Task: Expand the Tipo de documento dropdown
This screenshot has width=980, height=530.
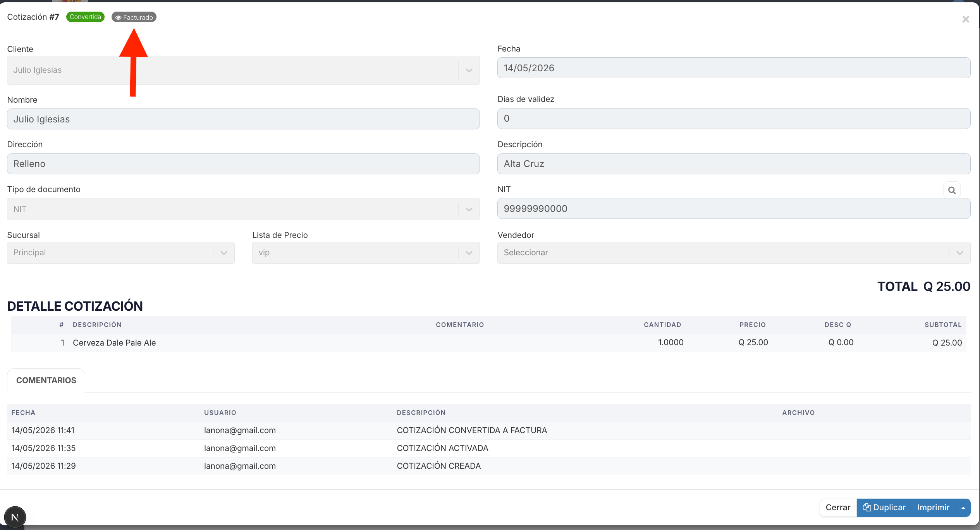Action: (243, 209)
